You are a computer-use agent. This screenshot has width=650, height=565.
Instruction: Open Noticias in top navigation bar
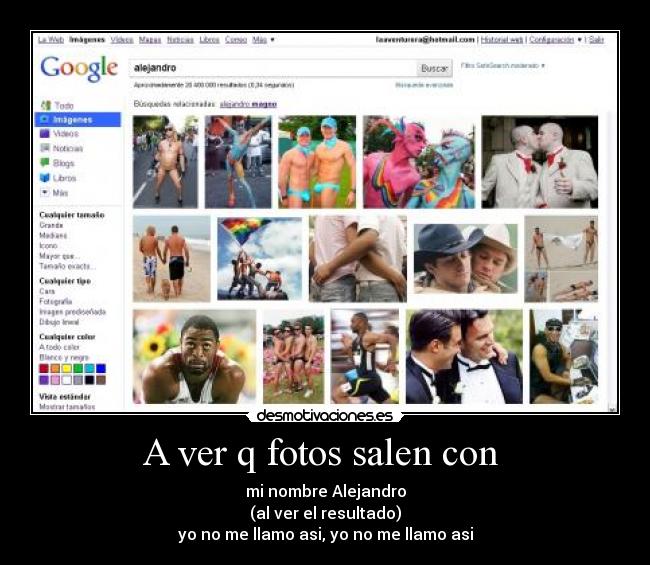[x=180, y=40]
